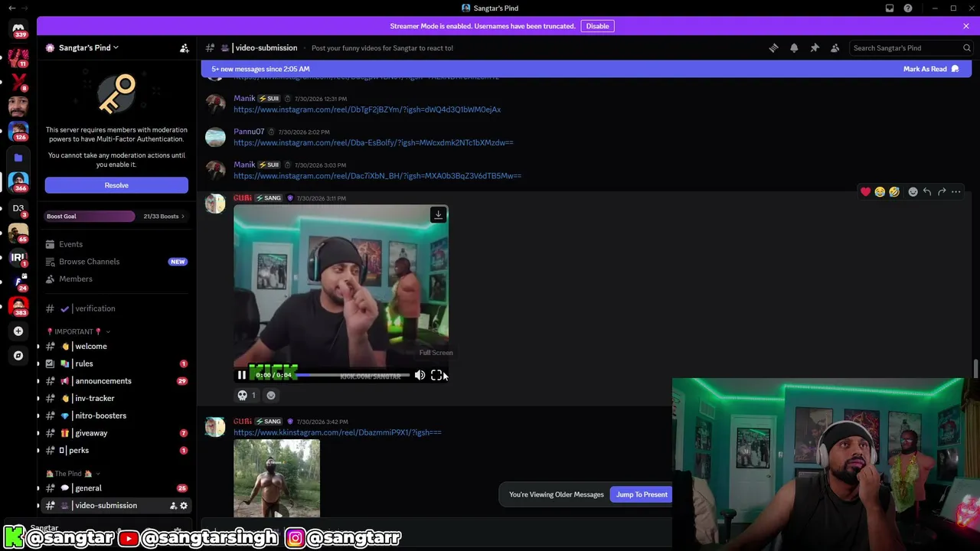Image resolution: width=980 pixels, height=551 pixels.
Task: Mute the video volume
Action: tap(420, 375)
